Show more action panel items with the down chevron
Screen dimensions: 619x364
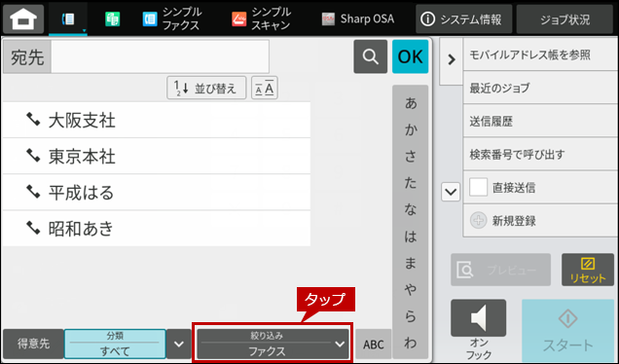(x=451, y=192)
